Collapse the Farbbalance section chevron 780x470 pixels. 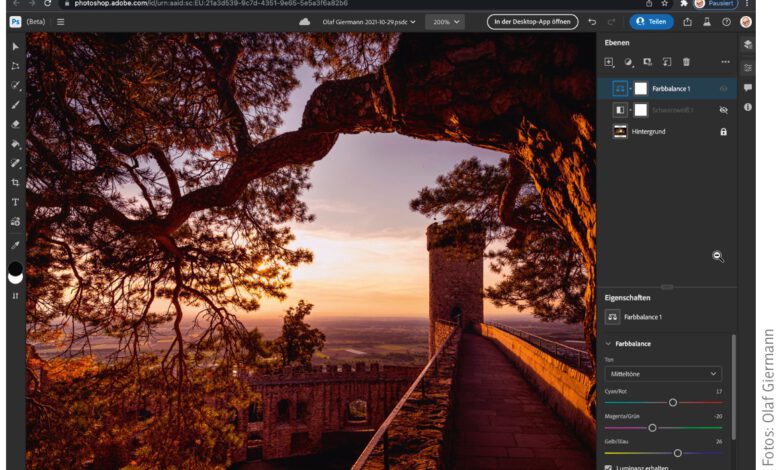tap(608, 344)
